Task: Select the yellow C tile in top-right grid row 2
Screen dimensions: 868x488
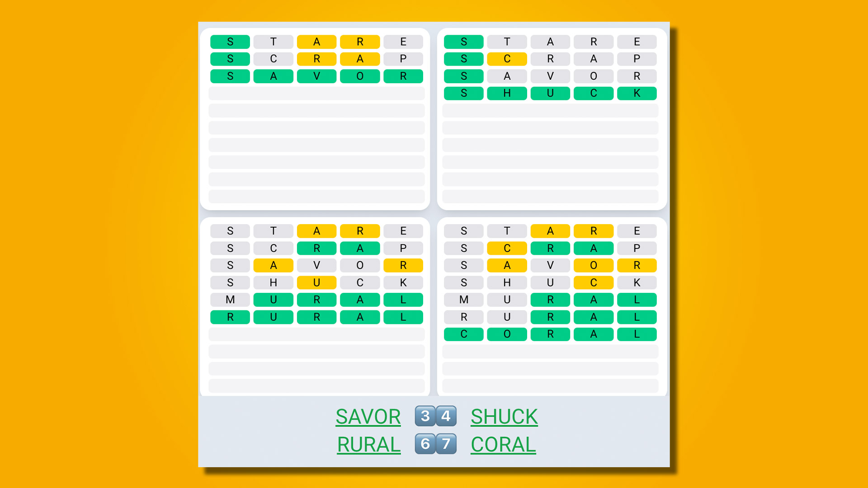Action: (x=506, y=58)
